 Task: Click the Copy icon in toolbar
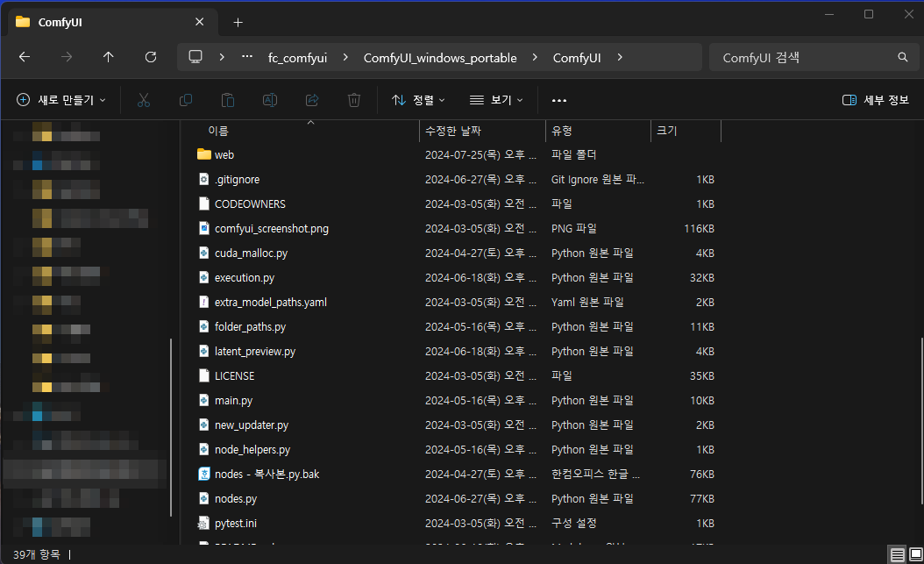[186, 100]
